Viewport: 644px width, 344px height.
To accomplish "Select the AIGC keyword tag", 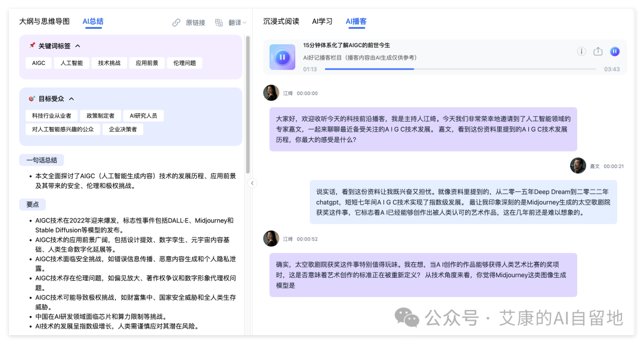I will click(38, 63).
